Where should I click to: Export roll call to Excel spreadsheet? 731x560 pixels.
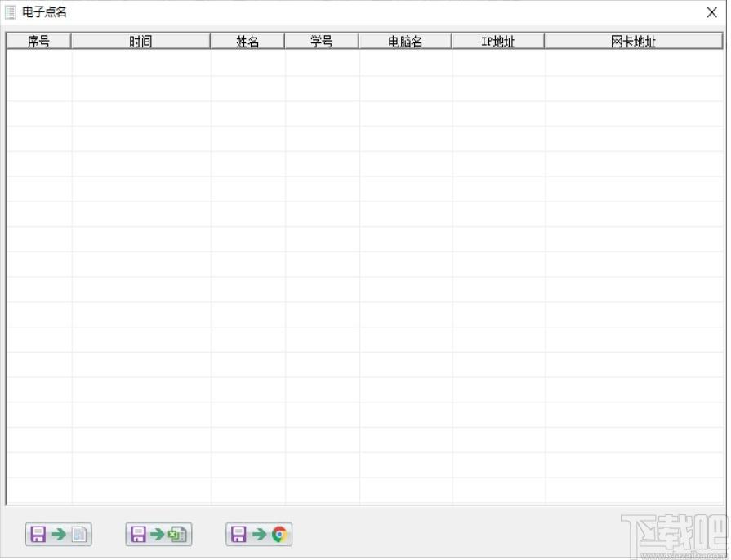pyautogui.click(x=158, y=535)
